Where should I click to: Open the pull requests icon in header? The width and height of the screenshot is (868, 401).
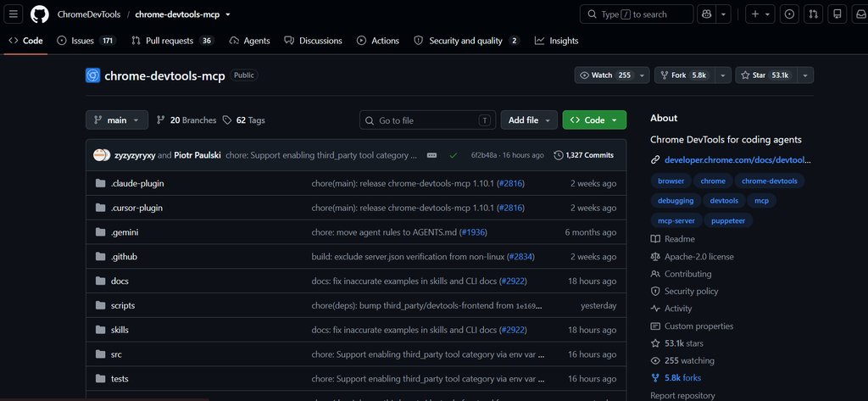pos(813,14)
